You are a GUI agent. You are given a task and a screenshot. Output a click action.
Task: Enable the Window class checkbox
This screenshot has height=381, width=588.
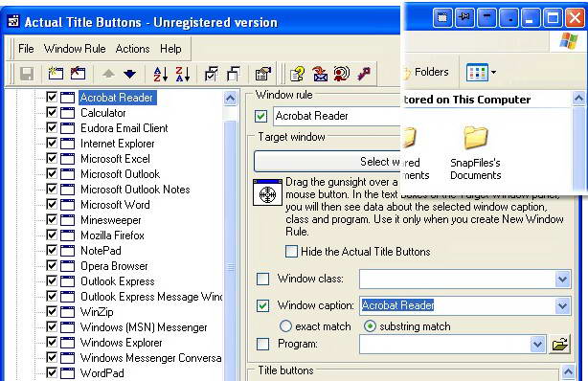point(262,279)
